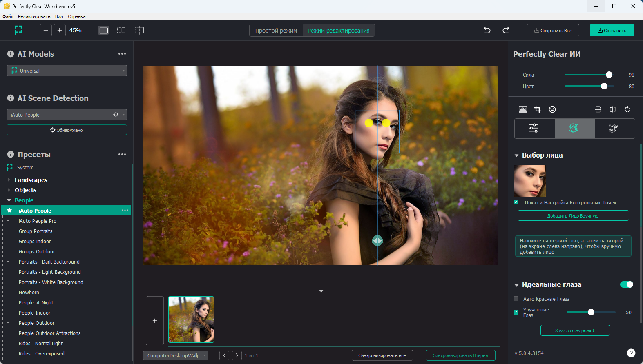Click the Сохранить button
643x364 pixels.
tap(612, 31)
